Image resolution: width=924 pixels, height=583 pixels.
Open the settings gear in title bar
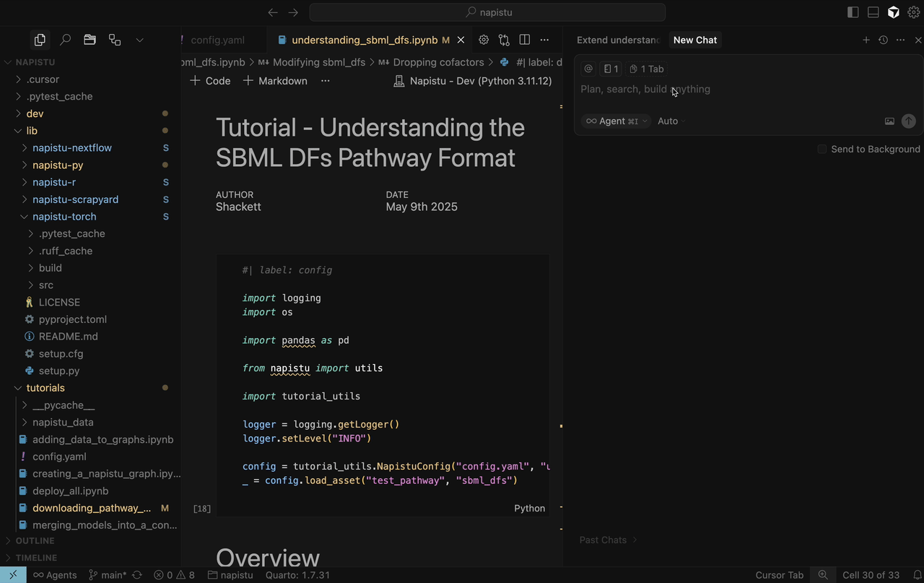coord(914,12)
